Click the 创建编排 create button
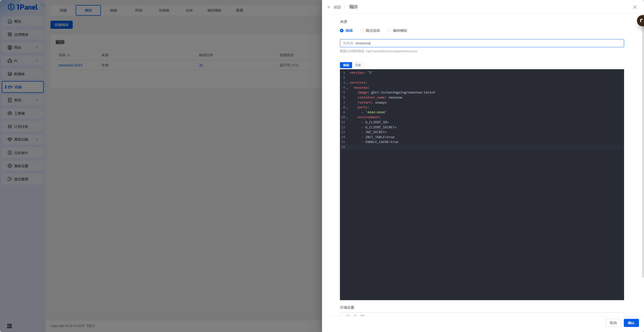 click(x=61, y=25)
